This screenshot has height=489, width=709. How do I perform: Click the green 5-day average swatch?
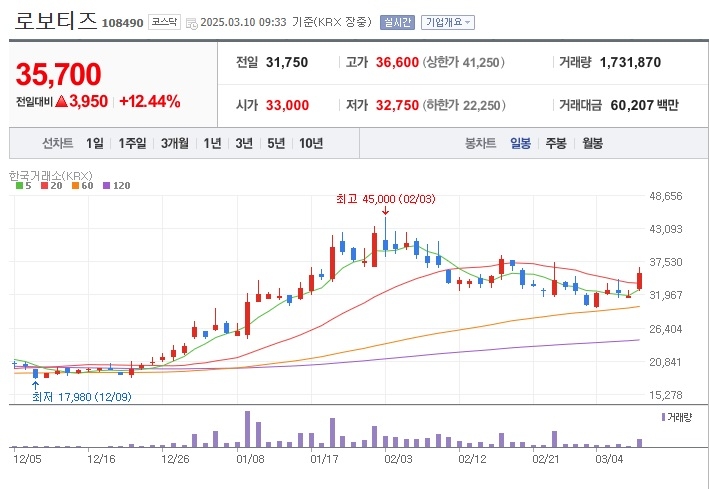tap(19, 185)
